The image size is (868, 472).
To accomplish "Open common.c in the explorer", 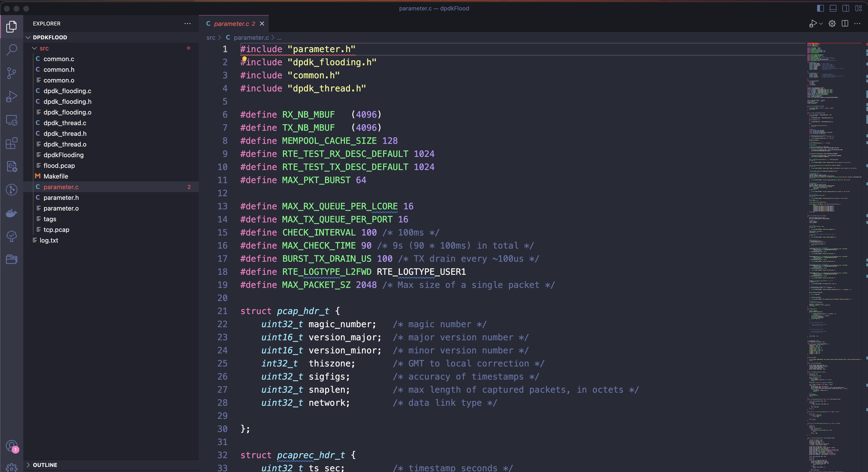I will pos(111,59).
